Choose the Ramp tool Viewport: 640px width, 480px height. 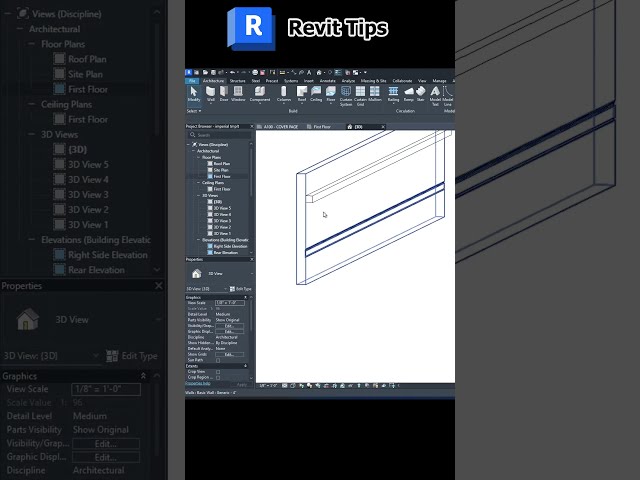click(x=409, y=94)
